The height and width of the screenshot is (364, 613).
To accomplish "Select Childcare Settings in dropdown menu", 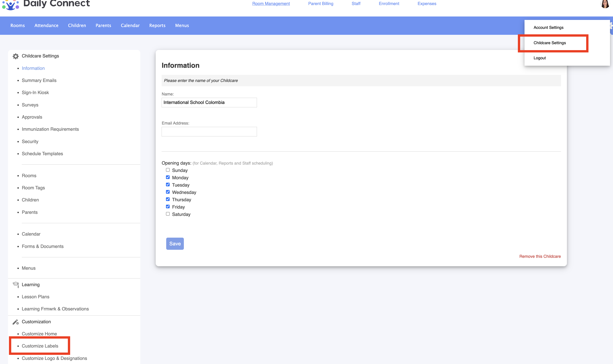I will (549, 43).
